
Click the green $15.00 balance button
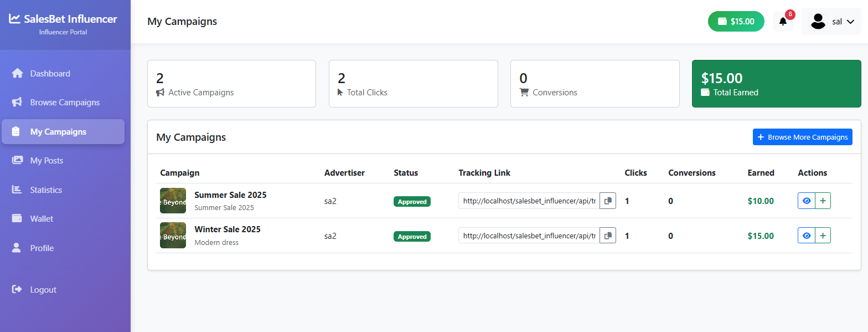(736, 22)
